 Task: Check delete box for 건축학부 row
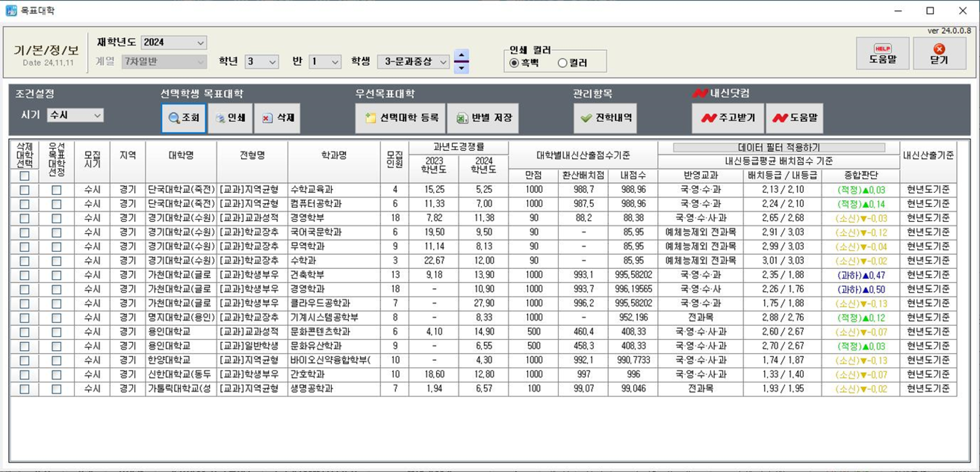pyautogui.click(x=25, y=275)
